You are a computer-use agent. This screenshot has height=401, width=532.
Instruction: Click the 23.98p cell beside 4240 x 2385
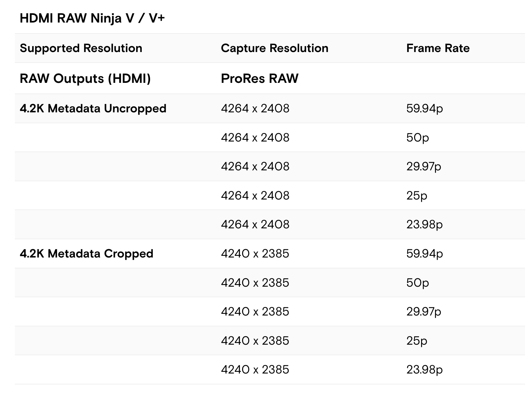[x=424, y=370]
